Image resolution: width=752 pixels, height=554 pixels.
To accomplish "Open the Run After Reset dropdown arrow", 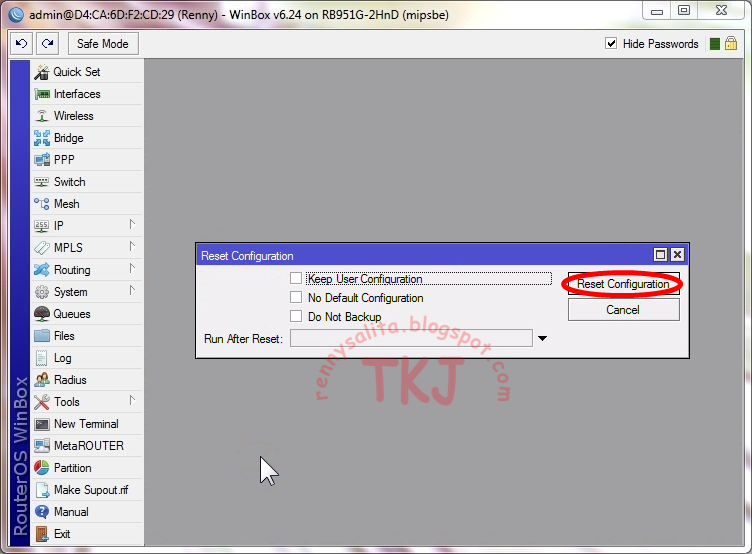I will (542, 339).
